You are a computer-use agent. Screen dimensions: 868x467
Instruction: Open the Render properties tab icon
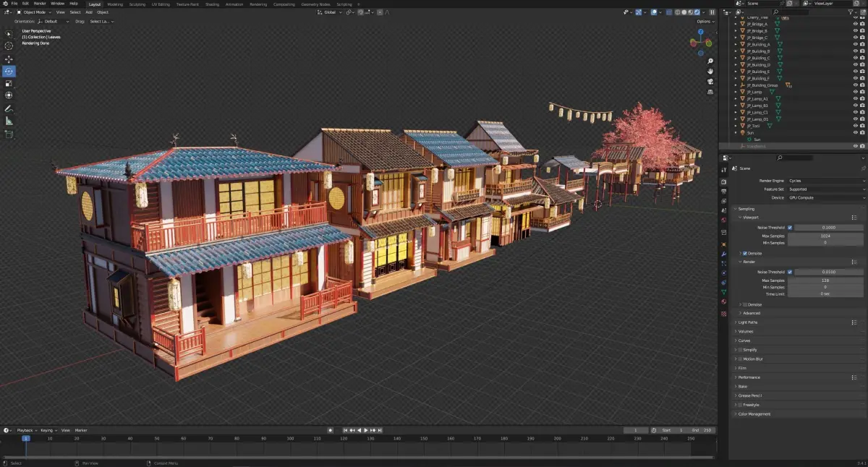723,181
